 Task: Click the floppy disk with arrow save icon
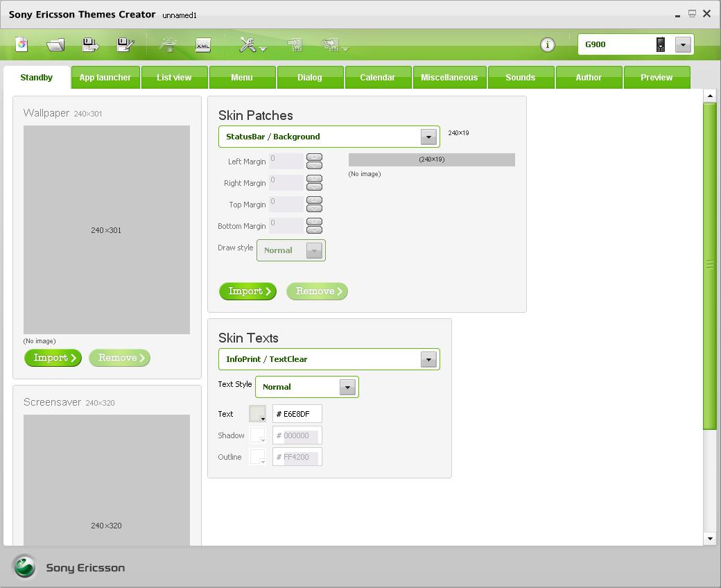(x=90, y=44)
